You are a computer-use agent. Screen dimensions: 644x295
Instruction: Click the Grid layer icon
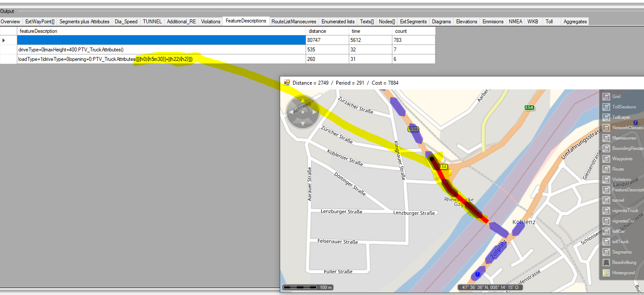click(606, 96)
